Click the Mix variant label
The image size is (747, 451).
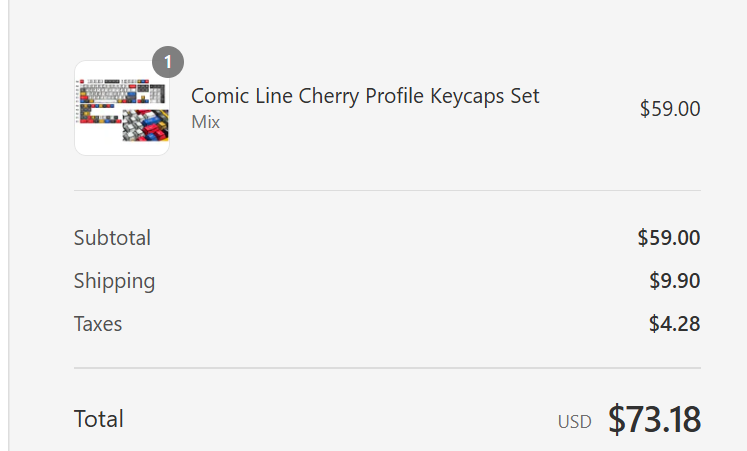[x=205, y=122]
